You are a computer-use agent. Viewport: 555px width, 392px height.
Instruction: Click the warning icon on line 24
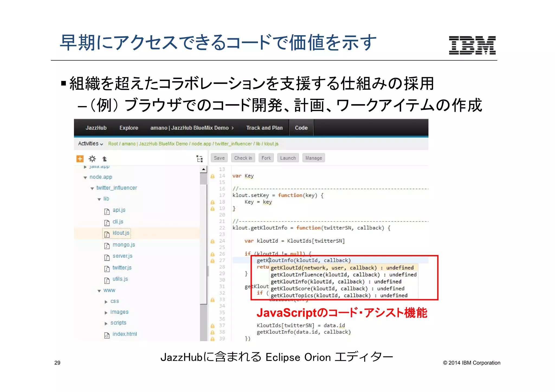213,241
